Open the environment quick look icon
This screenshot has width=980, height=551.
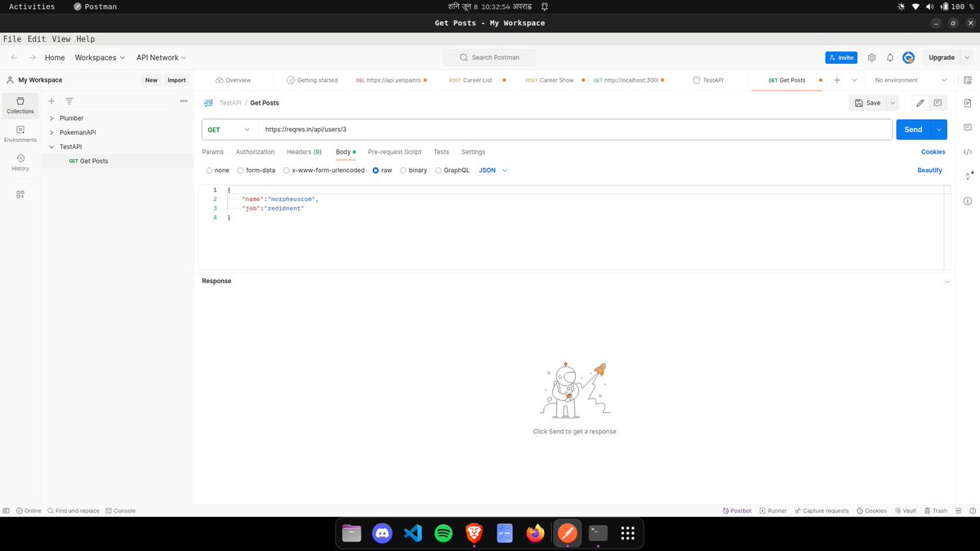click(x=968, y=80)
